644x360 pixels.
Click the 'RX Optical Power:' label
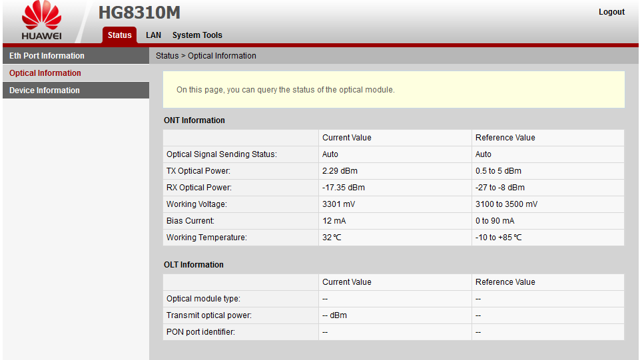pos(198,188)
